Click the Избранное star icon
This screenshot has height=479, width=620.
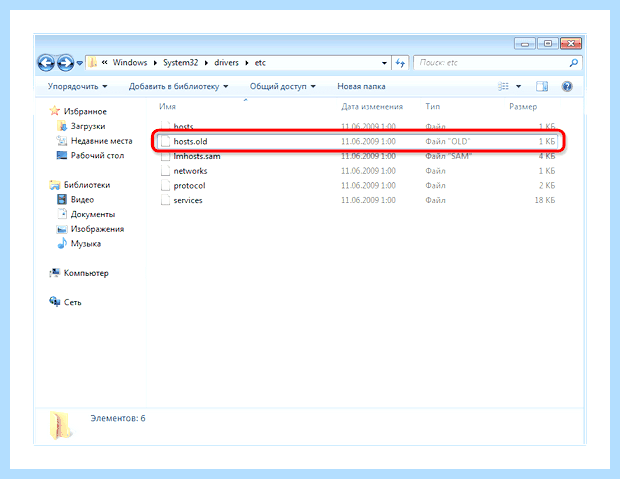(55, 111)
